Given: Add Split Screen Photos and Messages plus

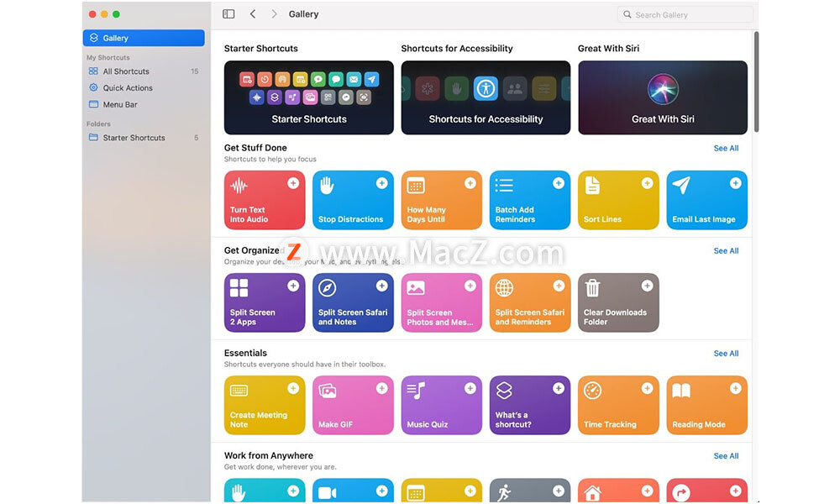Looking at the screenshot, I should click(x=470, y=286).
